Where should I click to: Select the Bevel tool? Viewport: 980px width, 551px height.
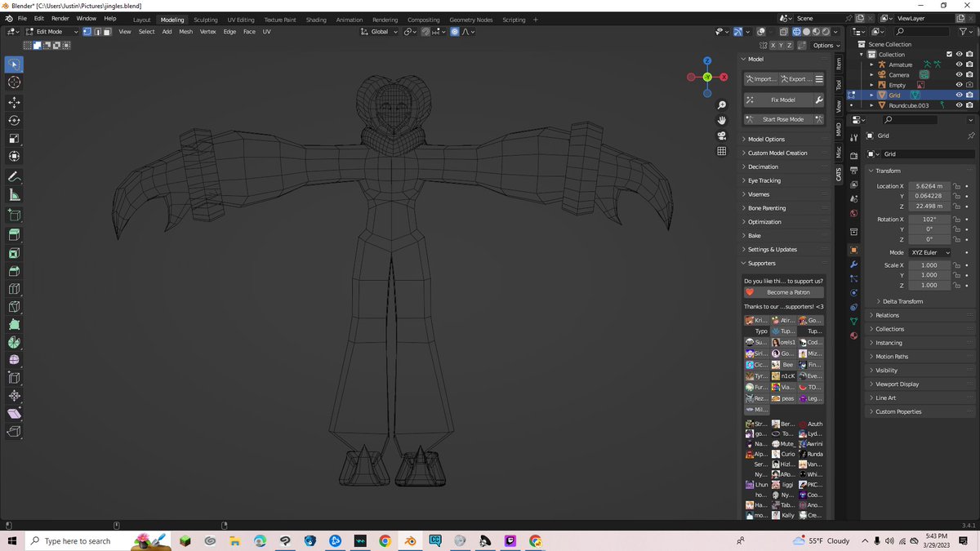14,271
